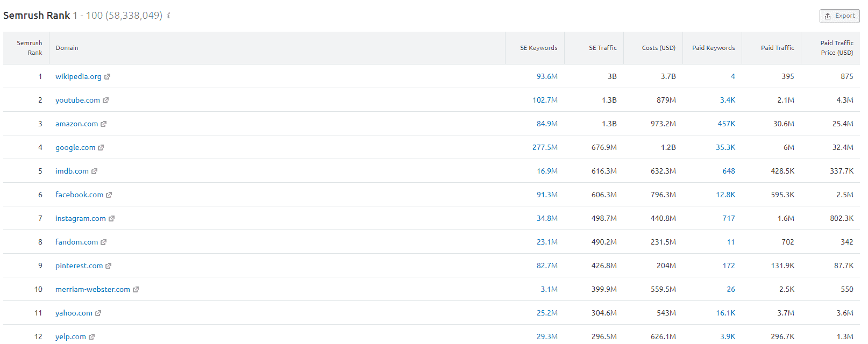868x344 pixels.
Task: Sort by the SE Keywords column header
Action: (538, 48)
